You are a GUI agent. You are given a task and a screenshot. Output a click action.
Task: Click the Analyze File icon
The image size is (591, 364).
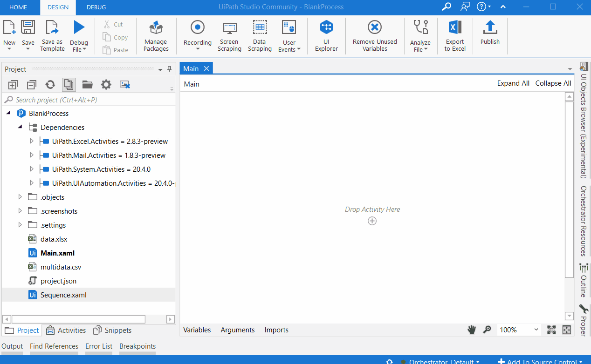tap(420, 27)
